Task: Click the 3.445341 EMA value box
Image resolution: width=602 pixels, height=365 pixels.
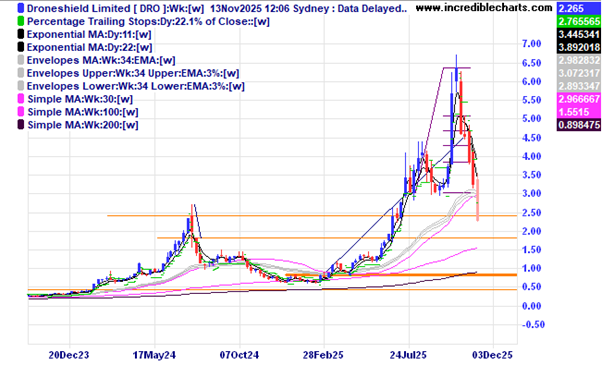Action: pyautogui.click(x=579, y=35)
